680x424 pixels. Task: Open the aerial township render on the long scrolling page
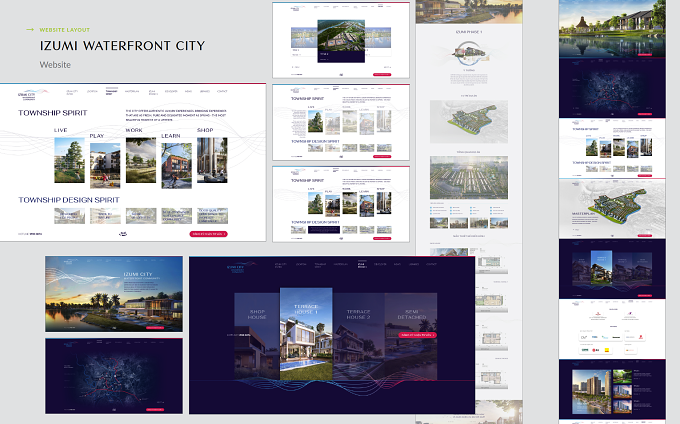click(x=469, y=177)
